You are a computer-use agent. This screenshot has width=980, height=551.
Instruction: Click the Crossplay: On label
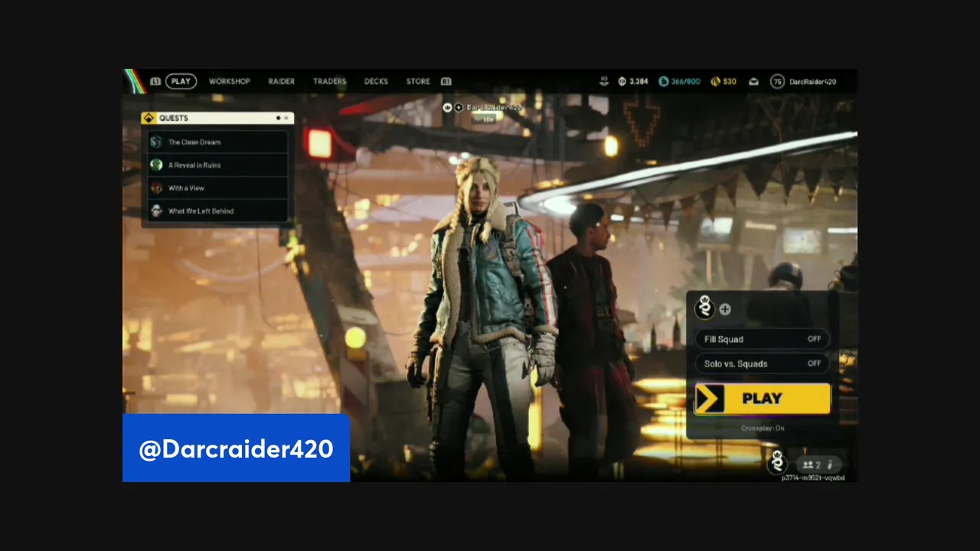click(763, 428)
